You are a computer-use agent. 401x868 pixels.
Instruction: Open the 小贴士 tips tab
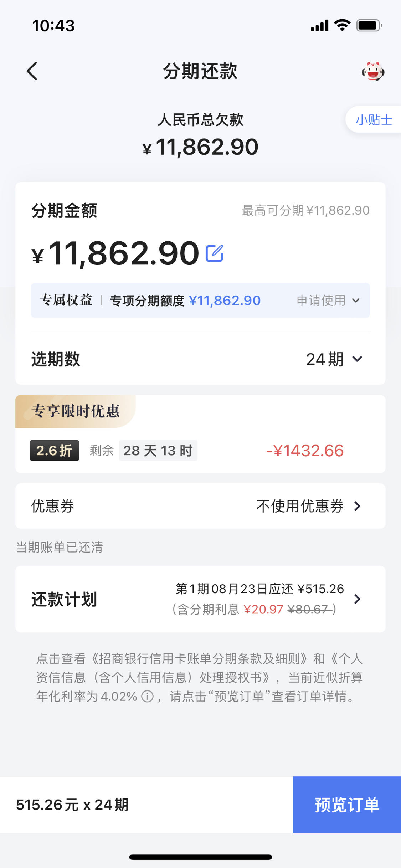[374, 119]
